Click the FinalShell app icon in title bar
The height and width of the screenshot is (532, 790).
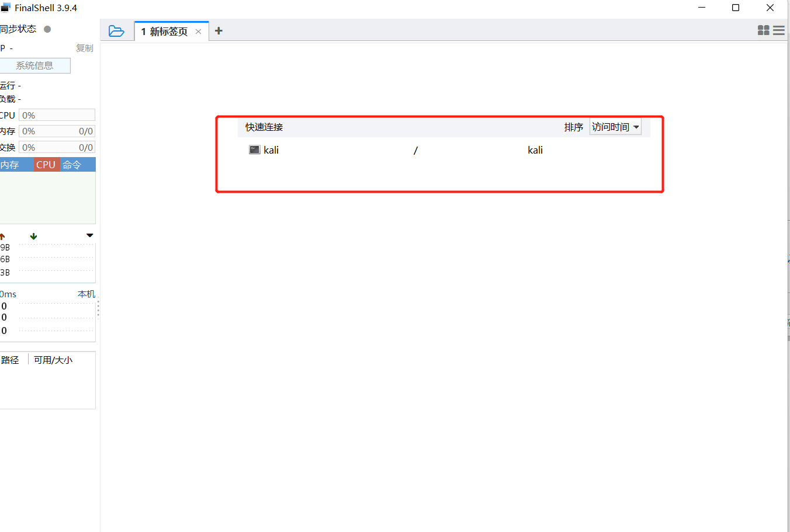[6, 8]
